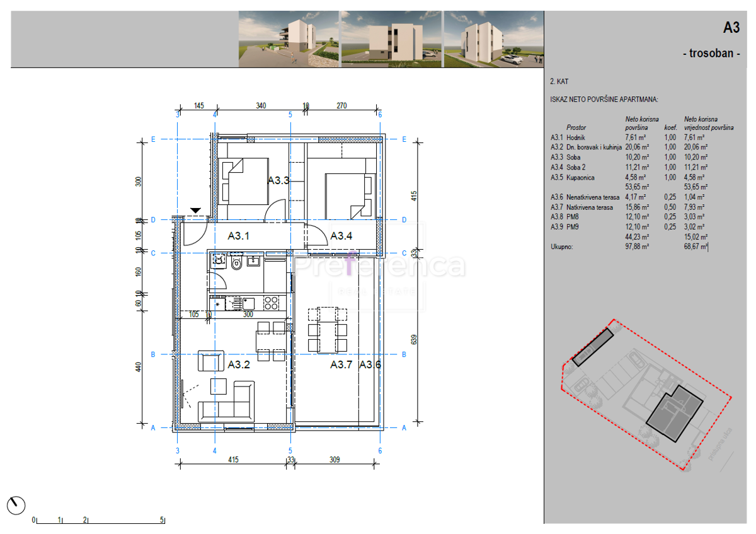Click room label A3.3 in the bedroom
Viewport: 756px width, 534px height.
click(x=278, y=180)
